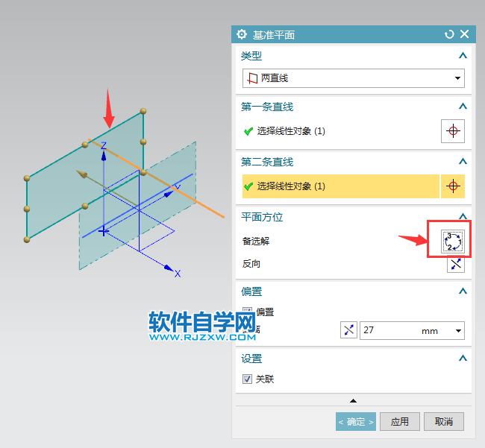
Task: Click the 反向 reverse direction icon
Action: click(x=456, y=265)
